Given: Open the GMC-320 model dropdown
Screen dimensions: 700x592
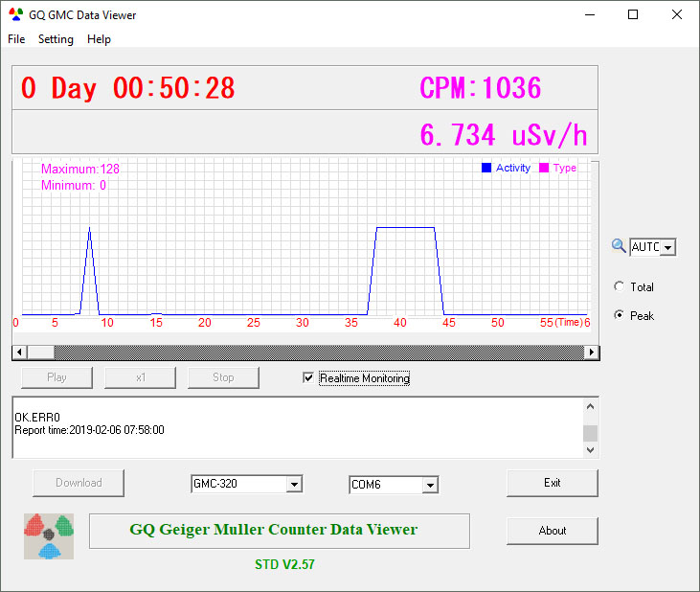Looking at the screenshot, I should pyautogui.click(x=294, y=484).
